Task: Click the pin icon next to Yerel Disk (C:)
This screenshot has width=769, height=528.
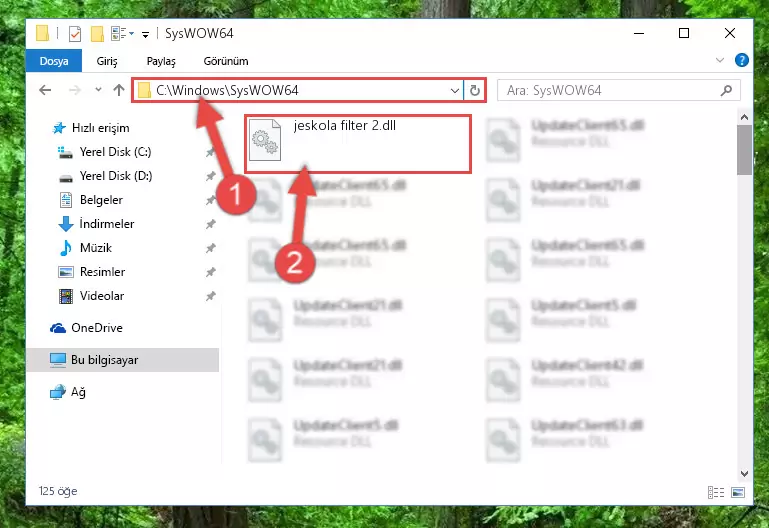Action: pos(210,152)
